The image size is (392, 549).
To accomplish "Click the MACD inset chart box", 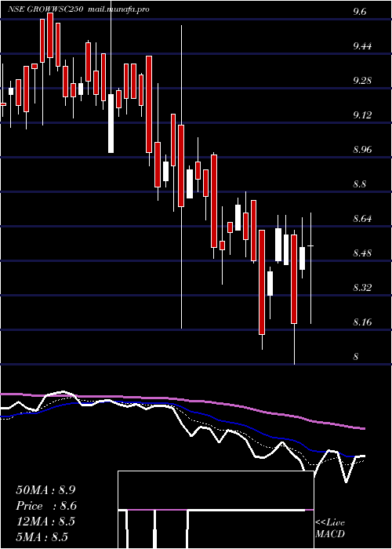I will (216, 510).
